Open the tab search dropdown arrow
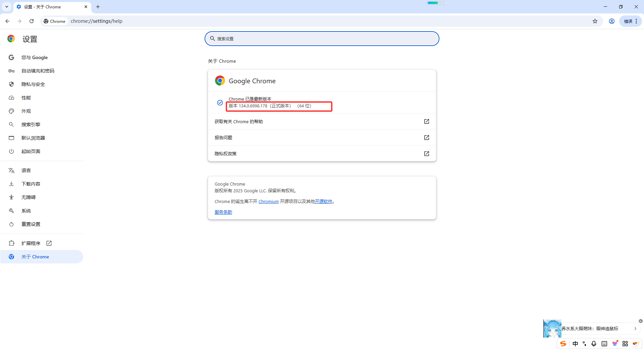This screenshot has height=349, width=644. point(7,7)
